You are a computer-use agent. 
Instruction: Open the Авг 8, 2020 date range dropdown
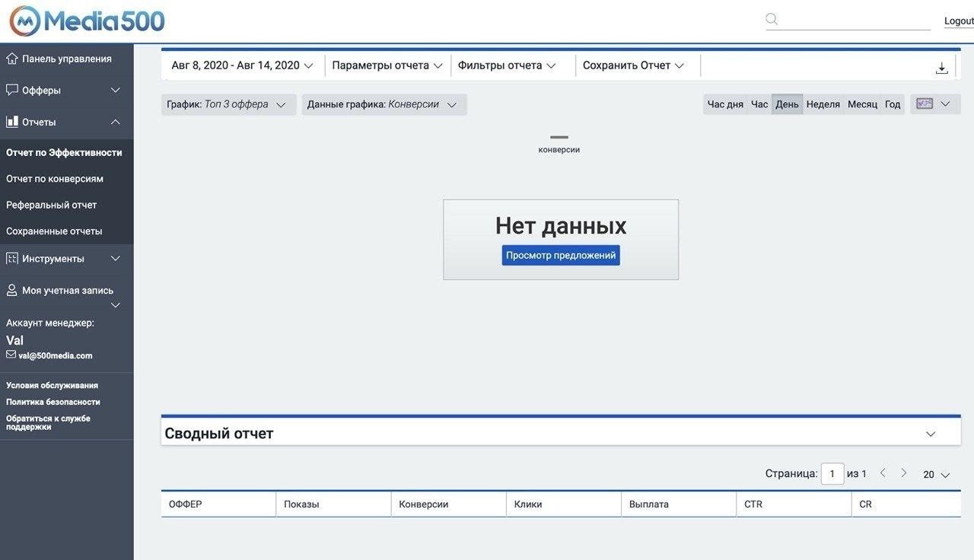243,65
